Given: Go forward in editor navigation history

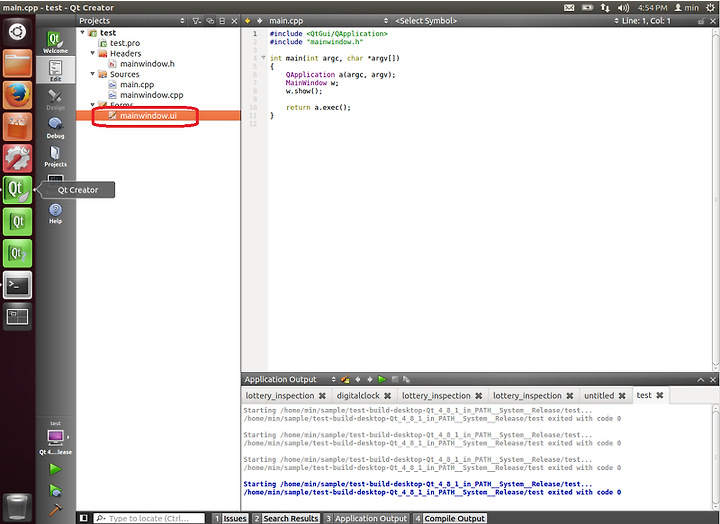Looking at the screenshot, I should point(259,21).
